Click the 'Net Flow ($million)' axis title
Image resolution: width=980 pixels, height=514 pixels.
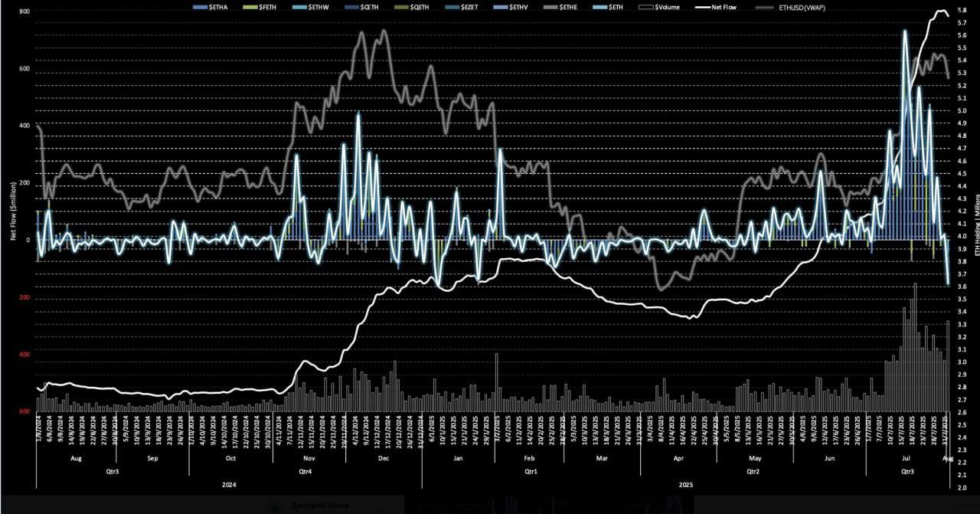pyautogui.click(x=13, y=211)
